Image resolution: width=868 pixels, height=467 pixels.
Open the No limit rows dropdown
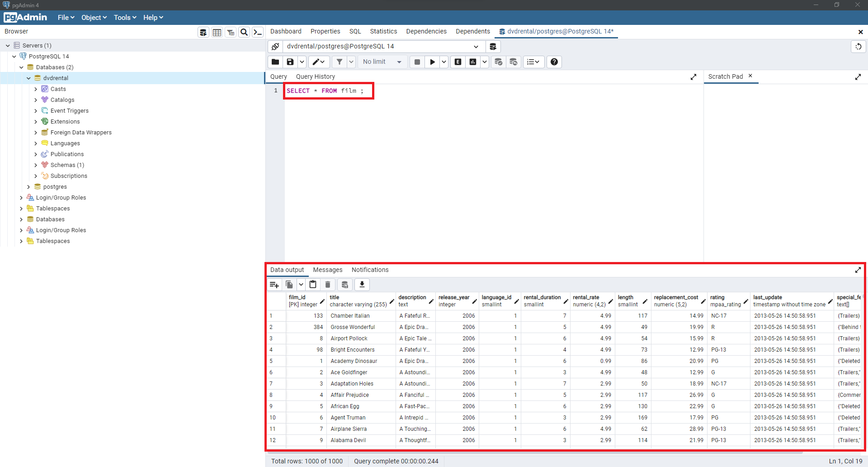(382, 62)
